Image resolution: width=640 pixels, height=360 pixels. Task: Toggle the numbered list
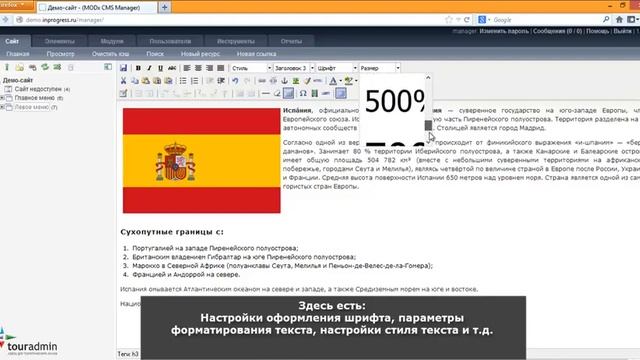pos(194,81)
